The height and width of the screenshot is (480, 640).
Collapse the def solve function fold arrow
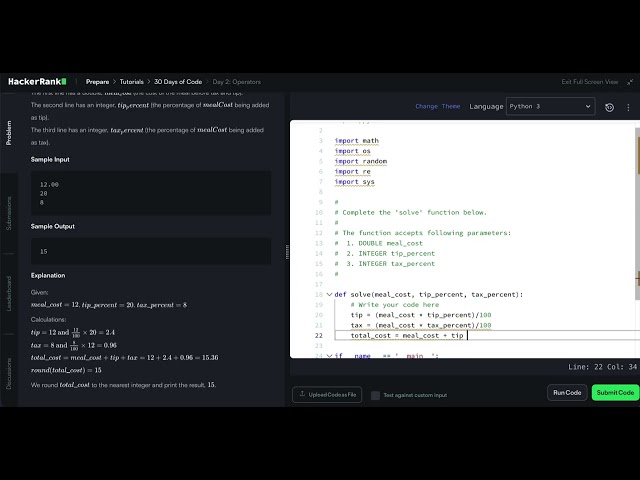(329, 294)
